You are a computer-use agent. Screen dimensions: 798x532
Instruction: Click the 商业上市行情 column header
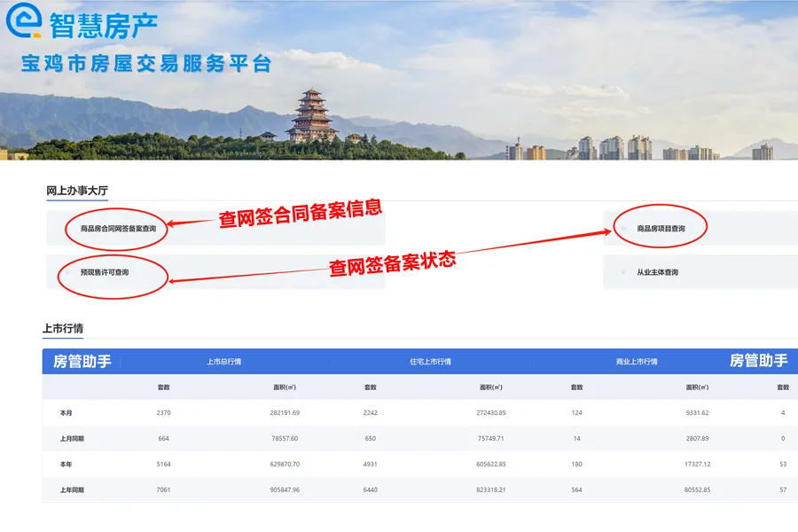[637, 362]
